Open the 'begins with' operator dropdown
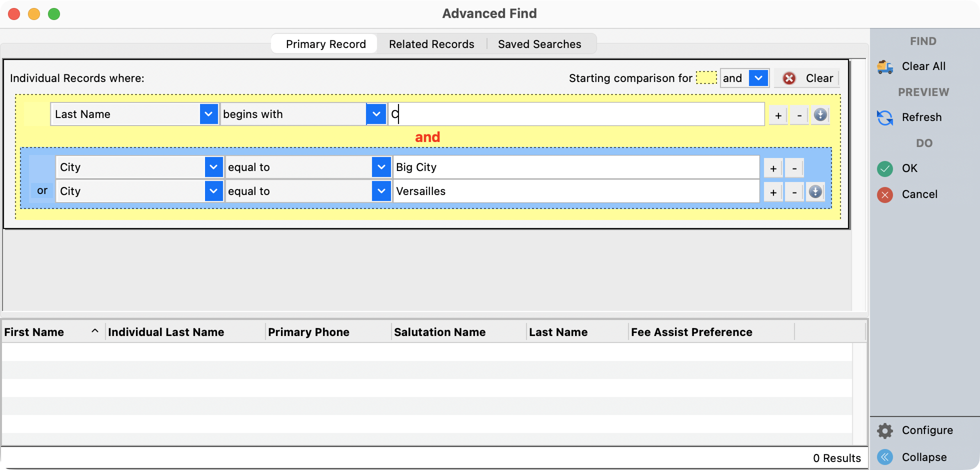The width and height of the screenshot is (980, 470). [x=375, y=114]
